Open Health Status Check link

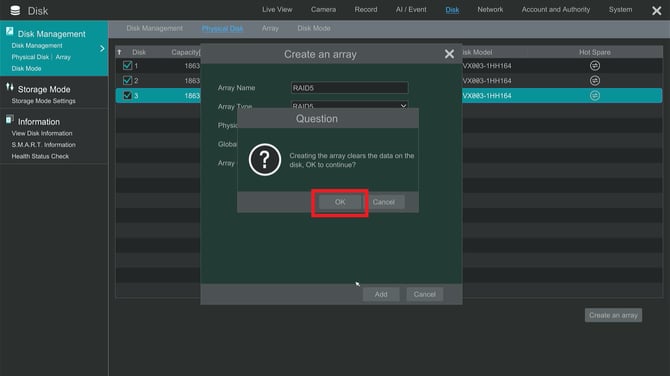(40, 156)
